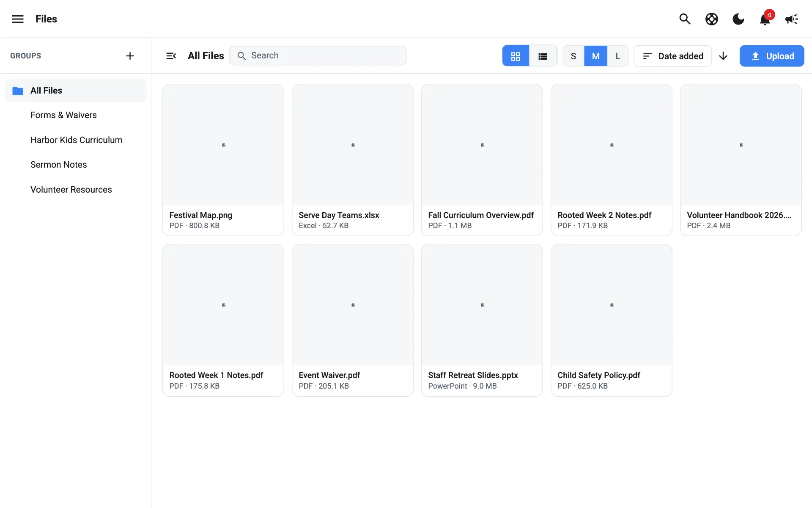Click PDF · 2.4 MB file info
Screen dimensions: 812x508
[x=708, y=226]
